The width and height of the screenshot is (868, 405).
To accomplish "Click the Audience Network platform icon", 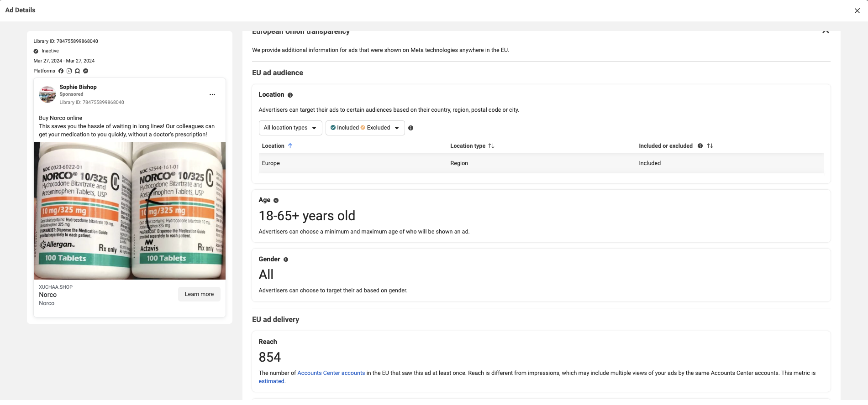I will pos(77,71).
